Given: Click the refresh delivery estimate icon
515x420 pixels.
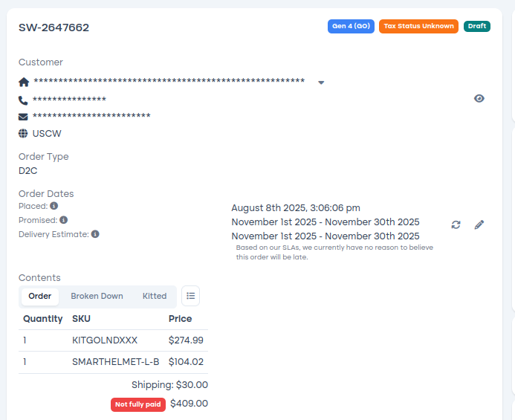Looking at the screenshot, I should click(x=456, y=224).
